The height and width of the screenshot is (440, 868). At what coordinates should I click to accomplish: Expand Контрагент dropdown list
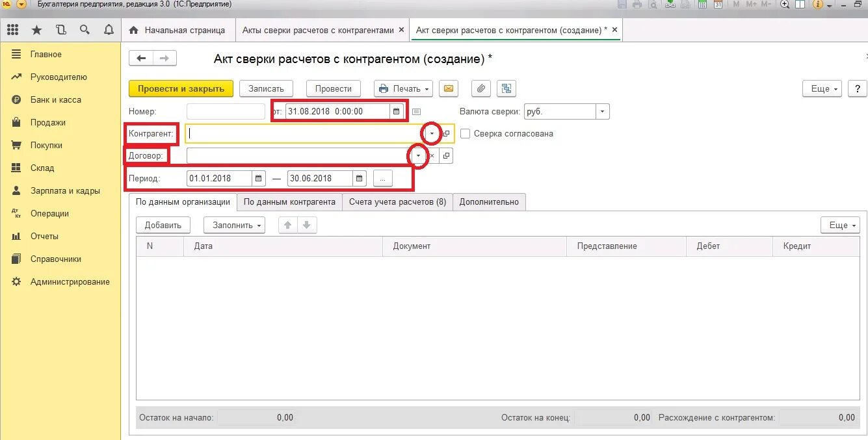point(431,134)
